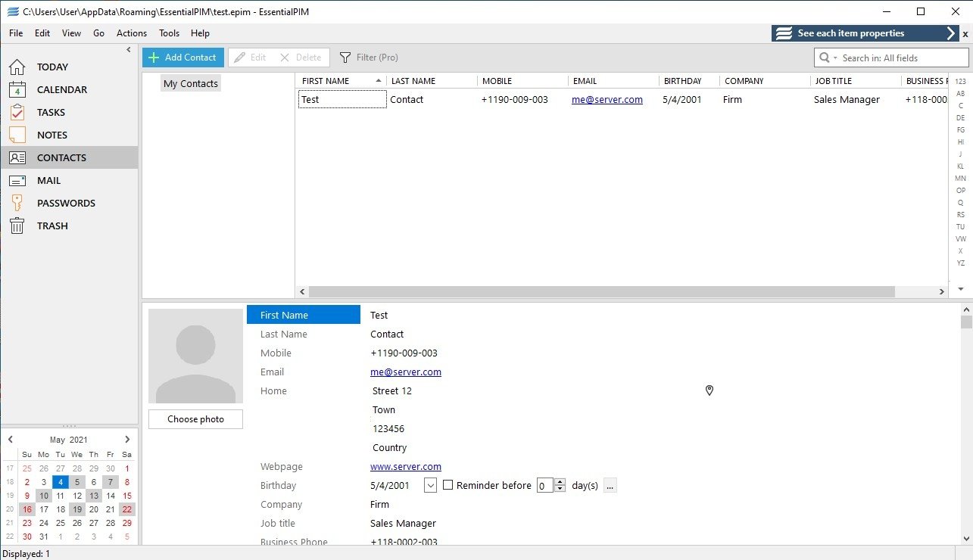Viewport: 973px width, 560px height.
Task: Go to next tip with the banner arrow
Action: pyautogui.click(x=952, y=33)
